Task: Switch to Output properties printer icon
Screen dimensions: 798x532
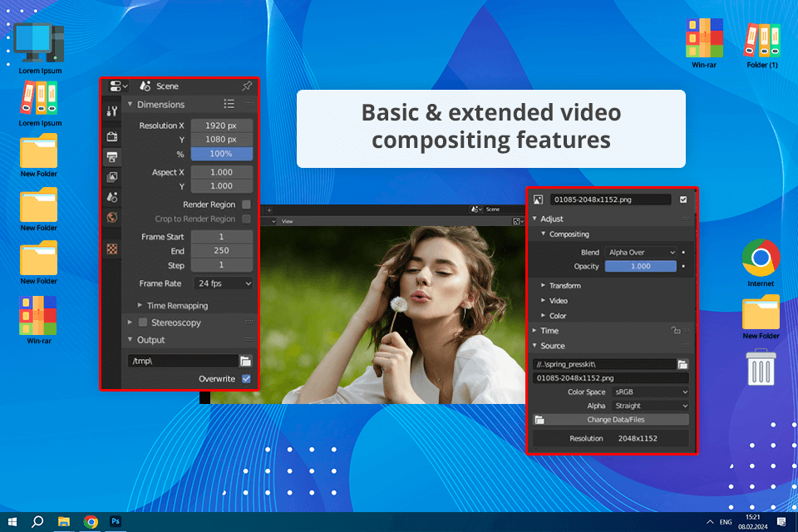Action: [112, 156]
